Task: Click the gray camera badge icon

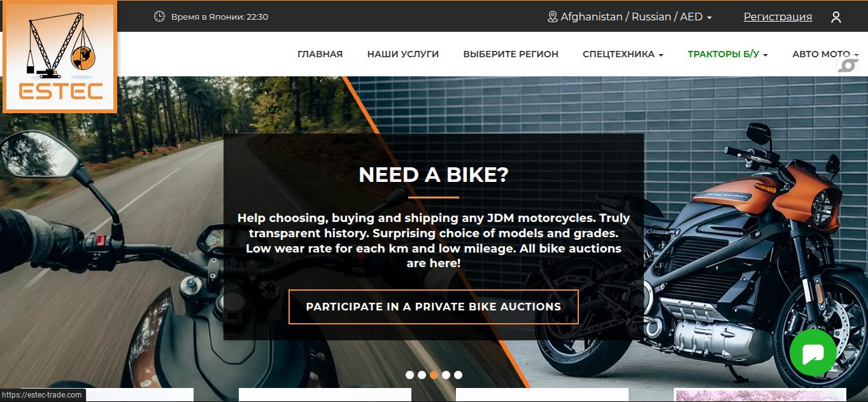Action: coord(847,66)
